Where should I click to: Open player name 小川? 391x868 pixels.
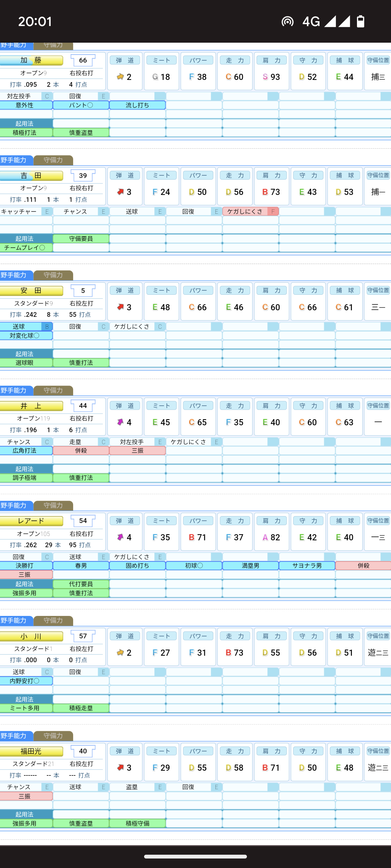coord(31,636)
